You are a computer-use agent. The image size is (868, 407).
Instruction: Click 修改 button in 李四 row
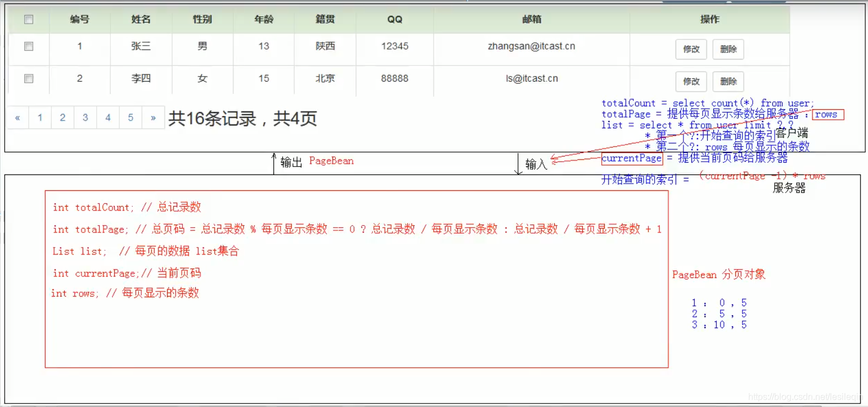pos(691,81)
